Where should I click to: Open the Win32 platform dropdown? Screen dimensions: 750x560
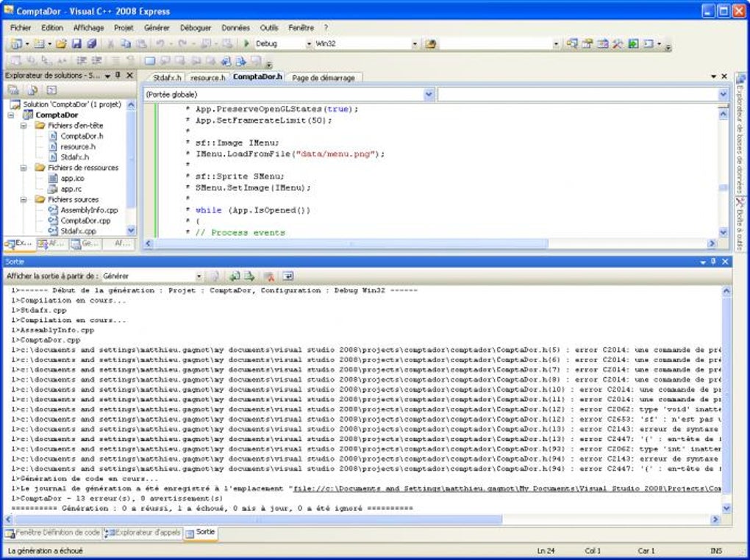point(415,44)
